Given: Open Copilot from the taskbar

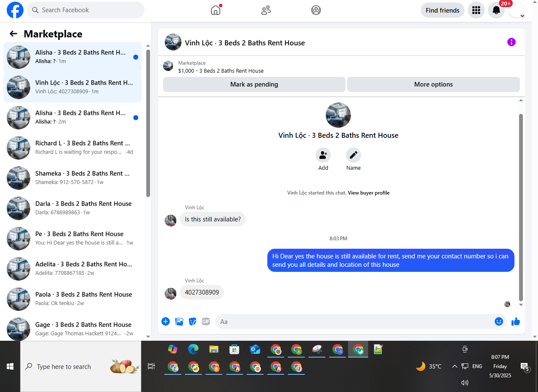Looking at the screenshot, I should coord(173,349).
